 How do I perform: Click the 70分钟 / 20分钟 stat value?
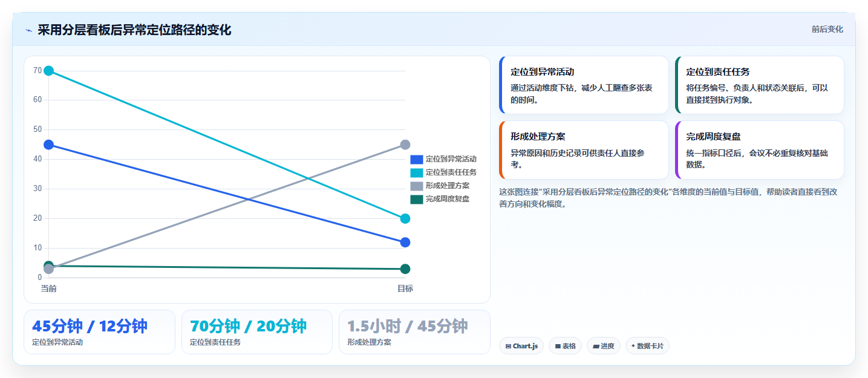(x=248, y=326)
